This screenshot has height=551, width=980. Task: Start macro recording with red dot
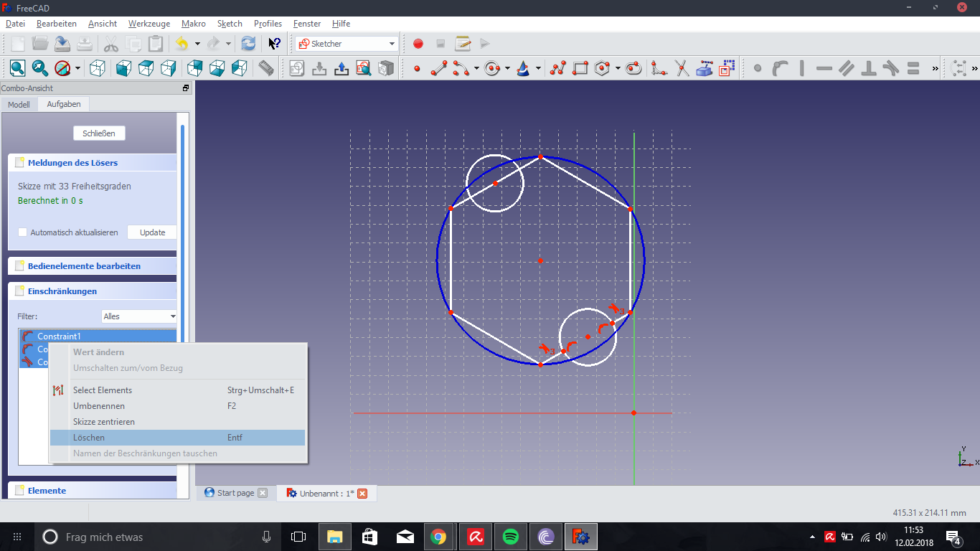(418, 44)
